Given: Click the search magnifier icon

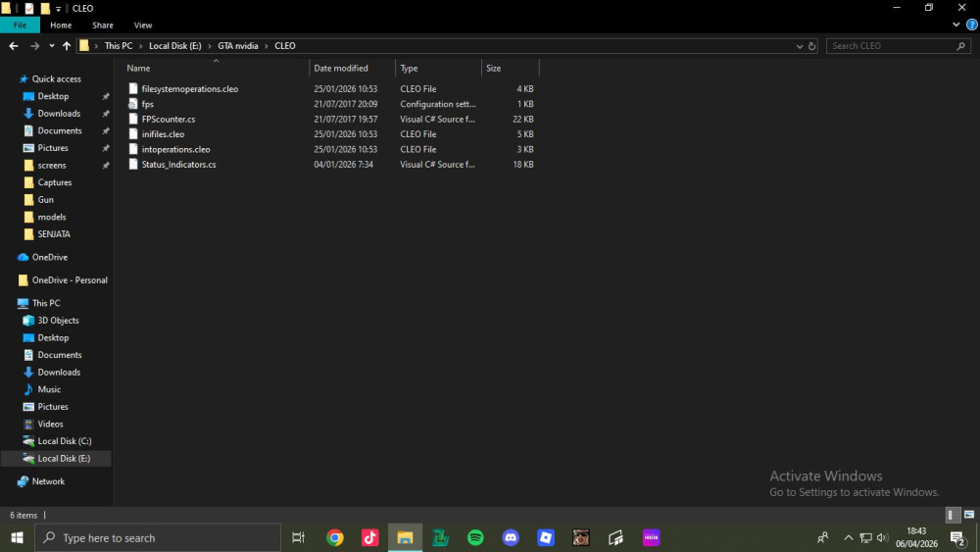Looking at the screenshot, I should tap(960, 46).
